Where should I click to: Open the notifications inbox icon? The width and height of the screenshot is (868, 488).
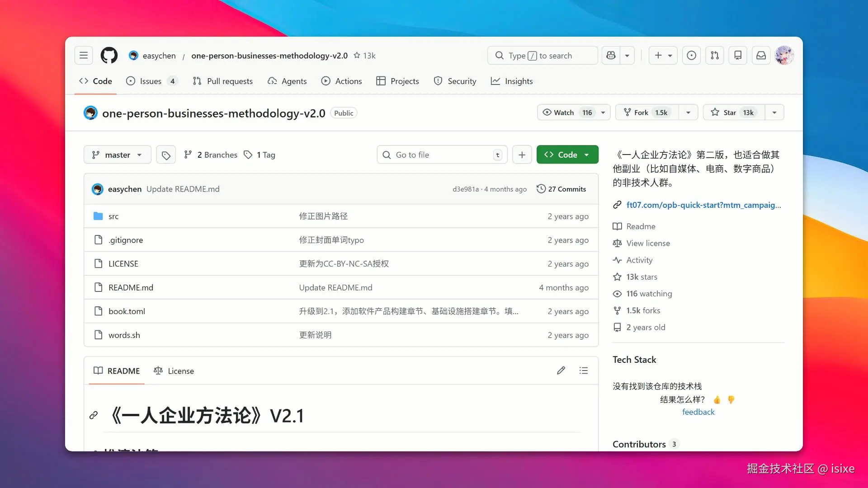[761, 55]
